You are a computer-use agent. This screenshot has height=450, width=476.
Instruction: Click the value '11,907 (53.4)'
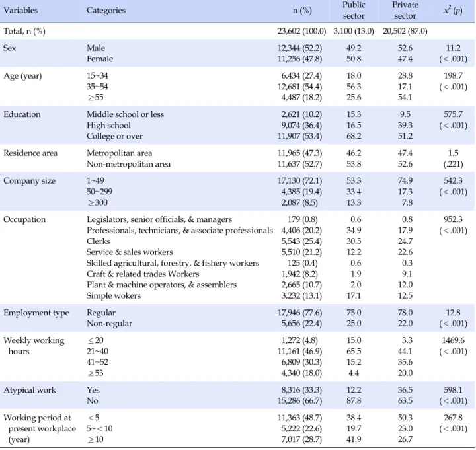click(299, 136)
